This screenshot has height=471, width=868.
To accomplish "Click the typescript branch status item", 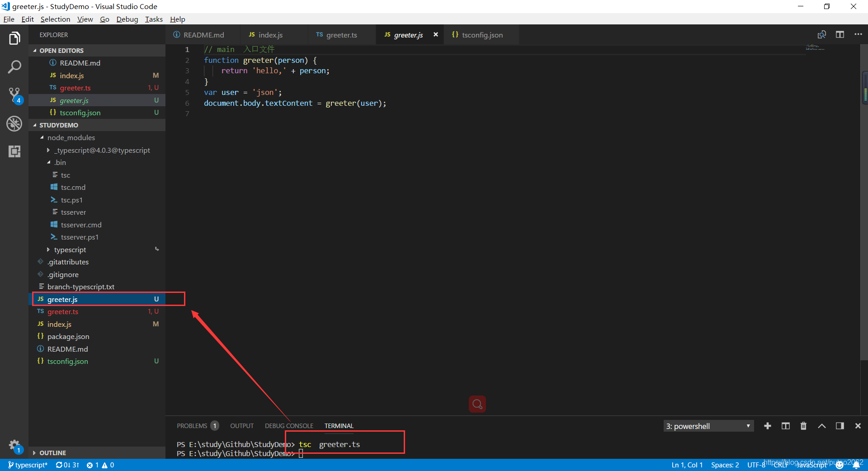I will pos(27,465).
